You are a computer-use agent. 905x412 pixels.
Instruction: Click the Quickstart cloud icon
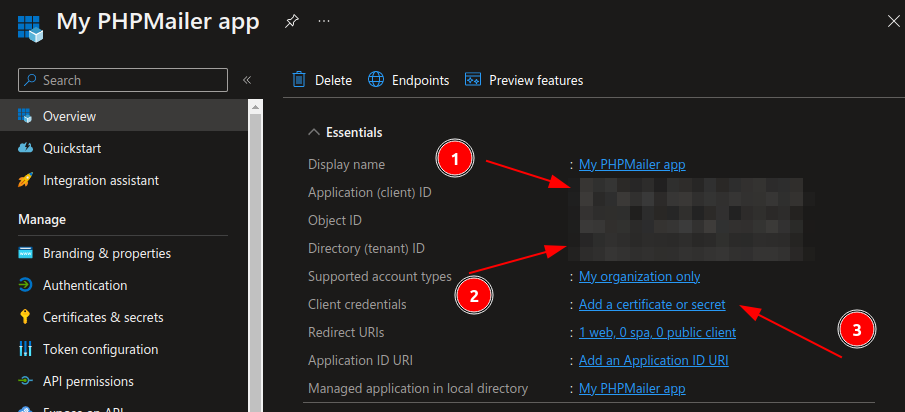coord(25,148)
